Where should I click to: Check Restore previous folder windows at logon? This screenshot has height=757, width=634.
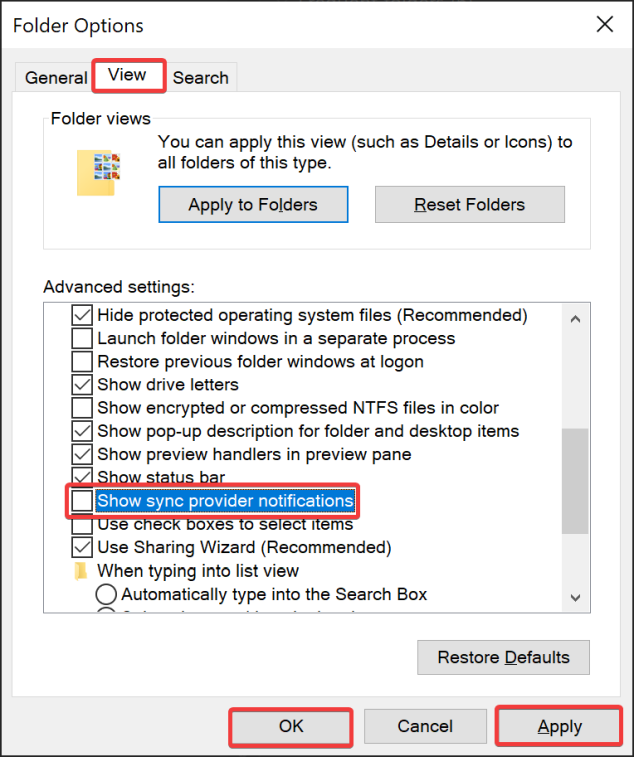point(82,361)
